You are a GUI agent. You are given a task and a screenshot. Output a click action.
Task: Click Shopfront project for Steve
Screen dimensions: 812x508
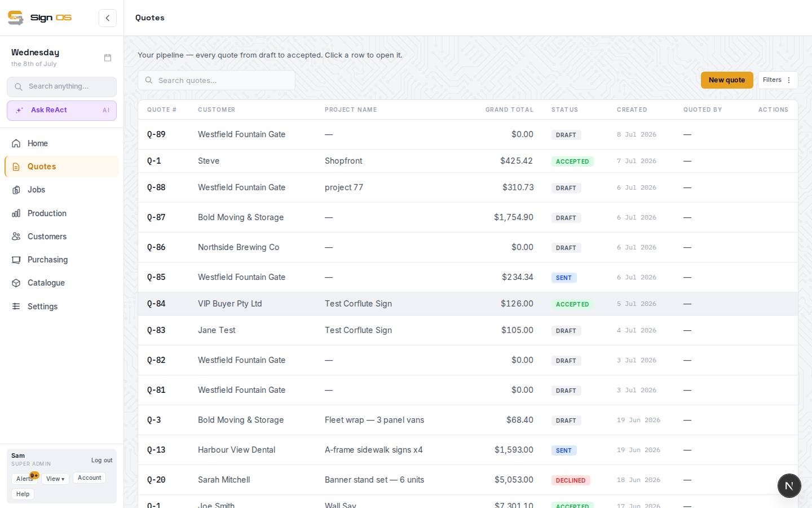click(343, 161)
